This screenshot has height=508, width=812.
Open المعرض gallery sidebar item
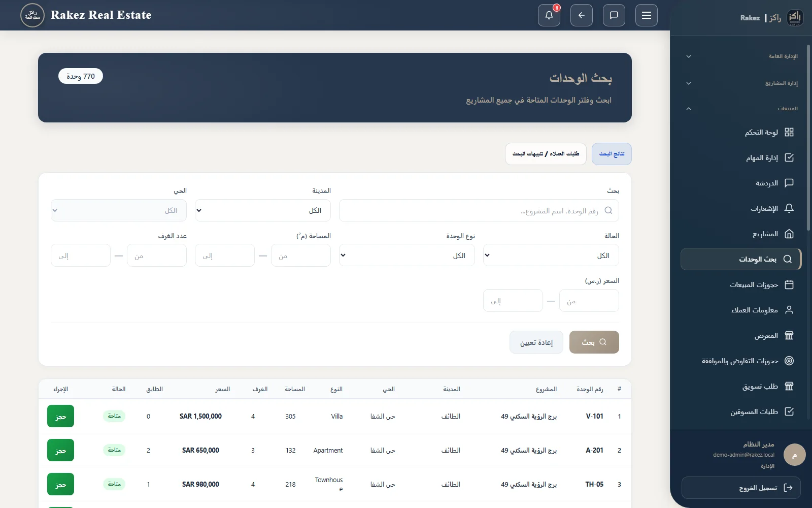741,335
